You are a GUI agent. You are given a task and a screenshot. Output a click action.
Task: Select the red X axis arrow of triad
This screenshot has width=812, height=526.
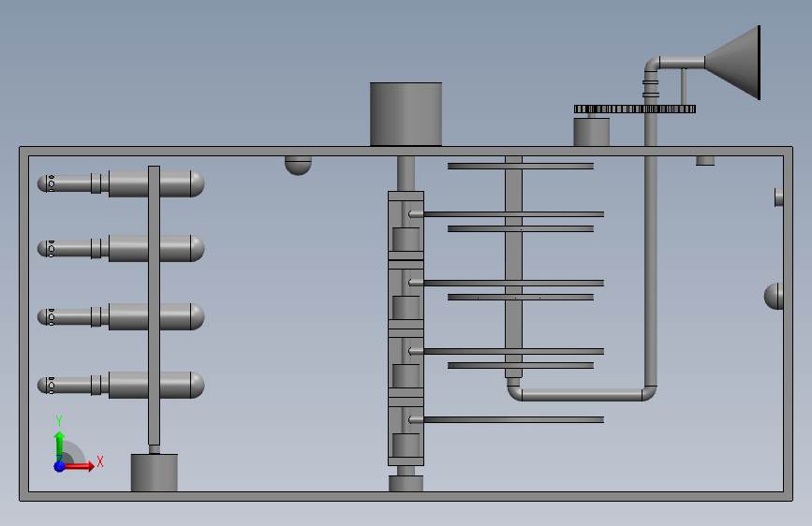79,466
